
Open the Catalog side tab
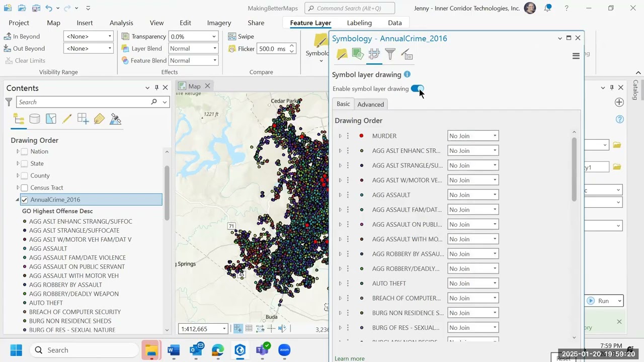(635, 89)
